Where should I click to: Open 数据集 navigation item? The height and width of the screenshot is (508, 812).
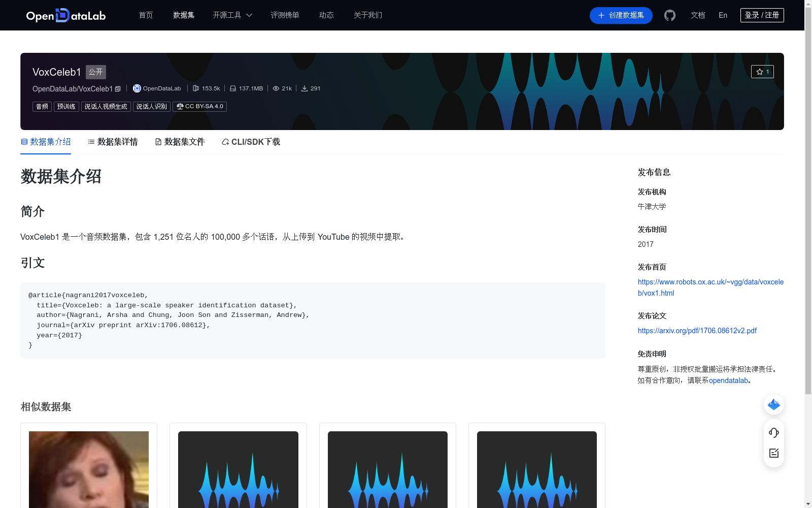184,15
